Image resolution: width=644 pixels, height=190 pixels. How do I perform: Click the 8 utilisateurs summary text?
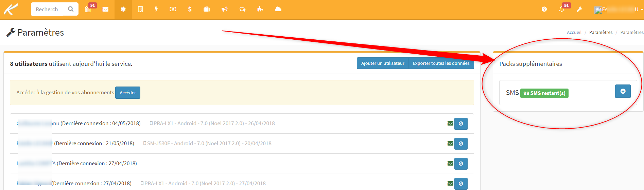(71, 64)
